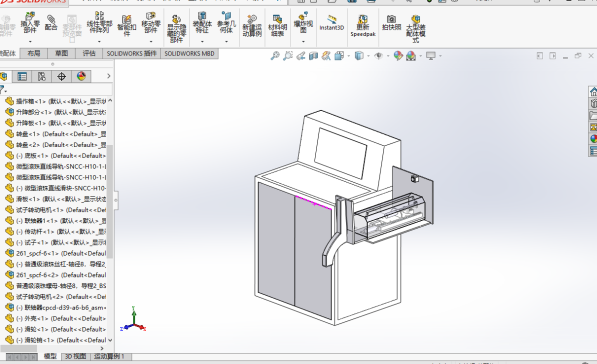Viewport: 597px width, 364px height.
Task: Open the Apply Scene dropdown arrow
Action: coord(421,56)
